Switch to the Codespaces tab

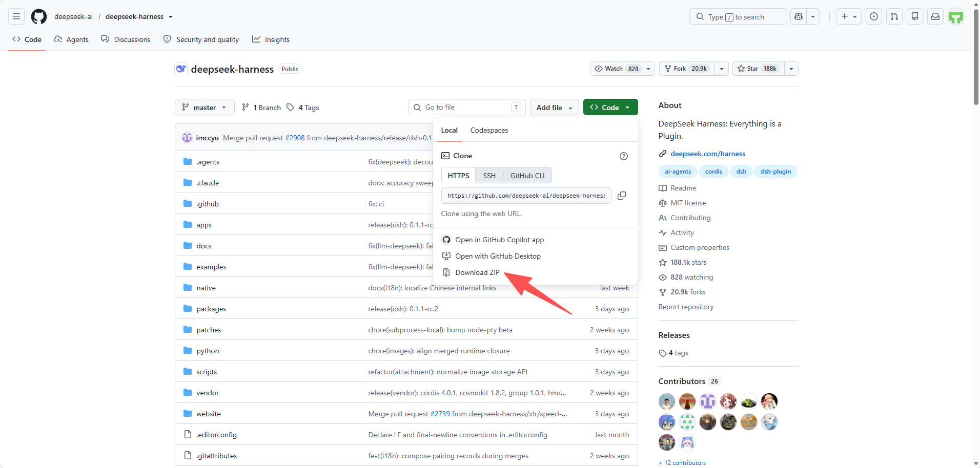[x=489, y=130]
